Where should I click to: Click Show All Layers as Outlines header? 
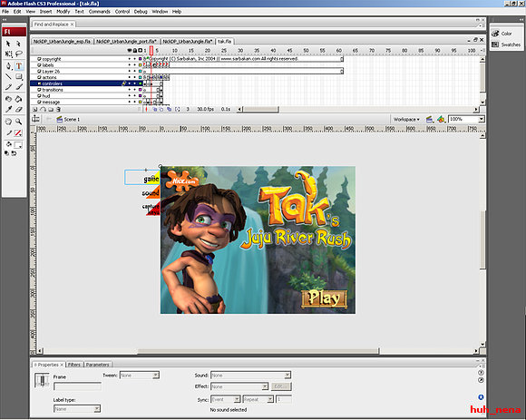pos(141,51)
